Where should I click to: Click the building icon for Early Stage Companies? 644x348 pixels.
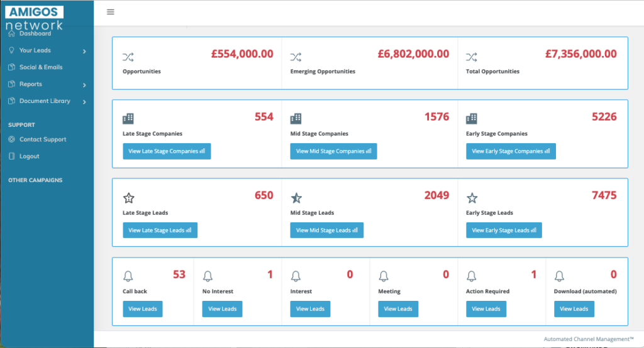pos(472,118)
